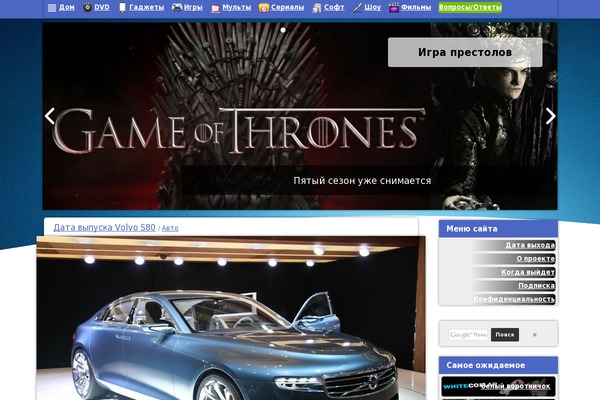Screen dimensions: 600x400
Task: Click the Игра престолов slide title
Action: (465, 52)
